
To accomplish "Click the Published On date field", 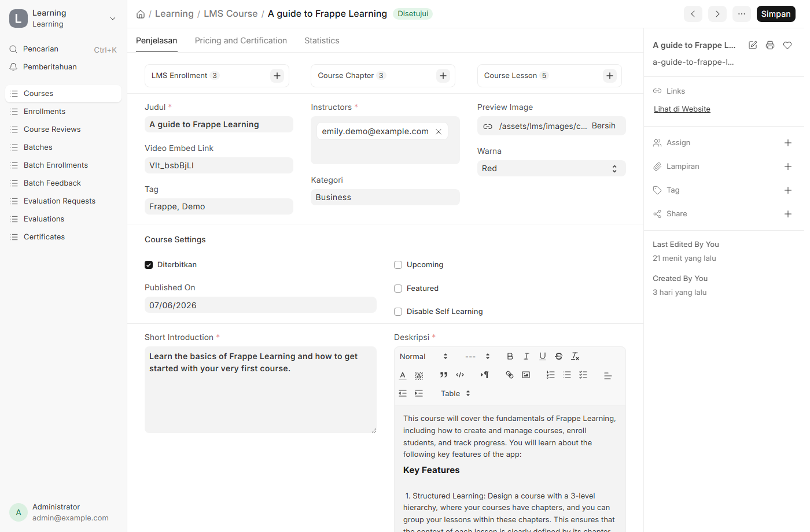I will point(260,305).
